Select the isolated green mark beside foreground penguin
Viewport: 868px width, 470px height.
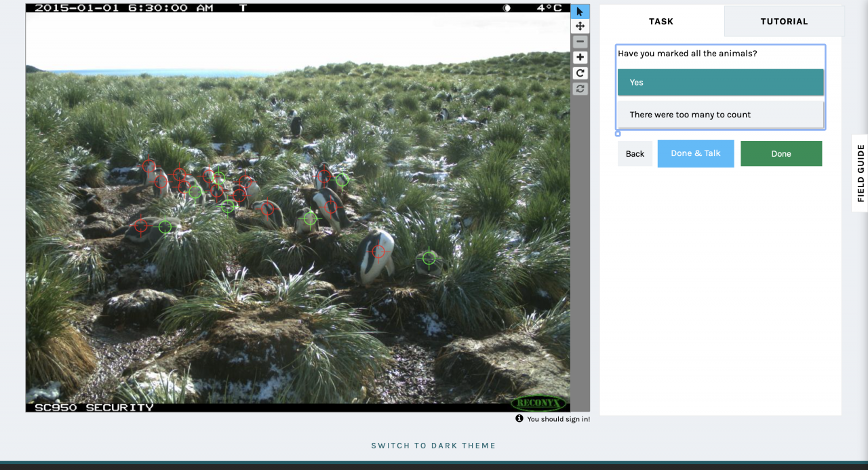coord(429,258)
